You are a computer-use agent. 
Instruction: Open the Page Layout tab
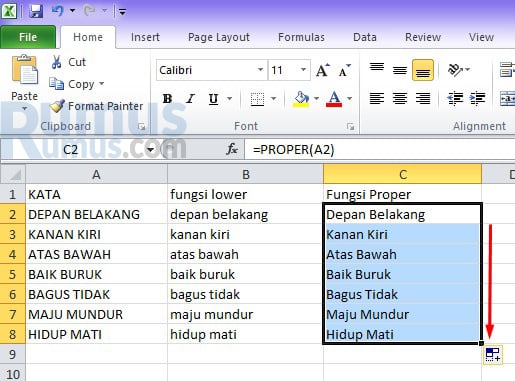219,37
